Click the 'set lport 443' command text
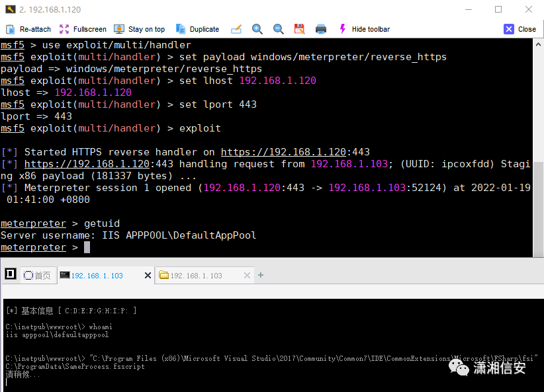Image resolution: width=544 pixels, height=392 pixels. (x=218, y=104)
